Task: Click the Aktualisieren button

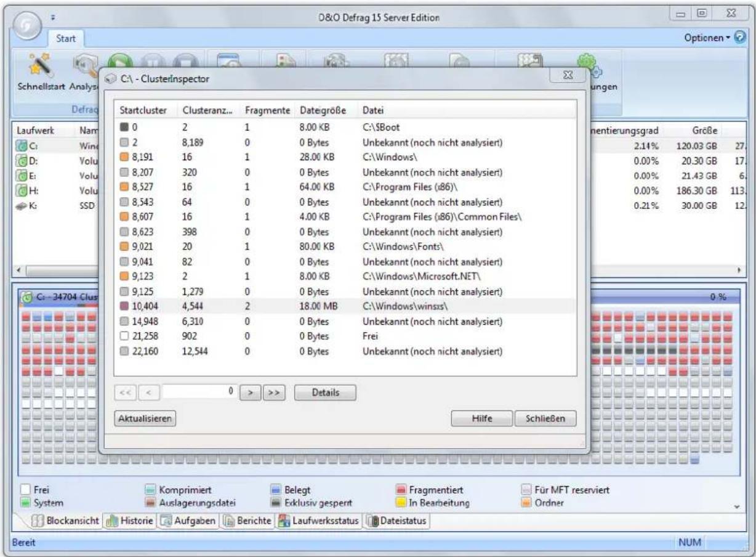Action: tap(145, 418)
